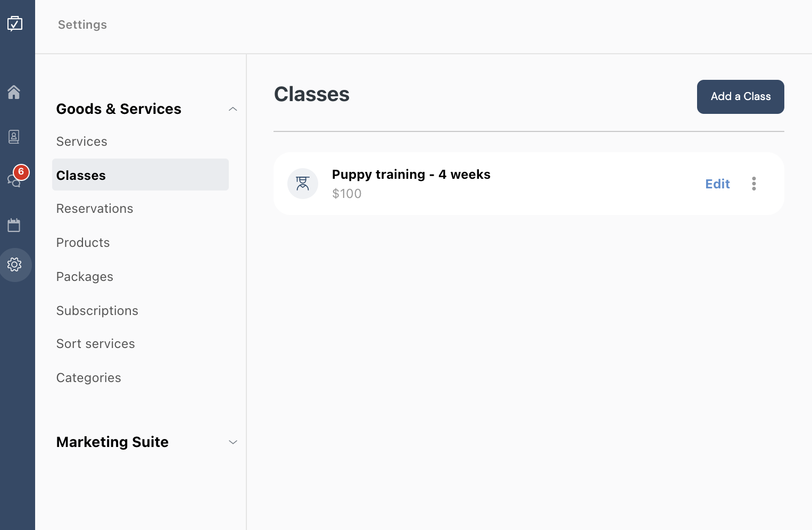Click the settings gear icon

click(x=15, y=264)
